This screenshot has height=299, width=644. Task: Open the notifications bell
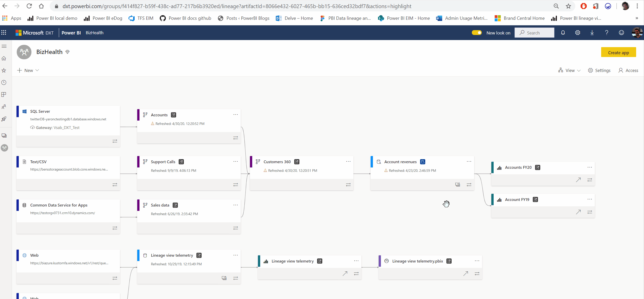[563, 33]
